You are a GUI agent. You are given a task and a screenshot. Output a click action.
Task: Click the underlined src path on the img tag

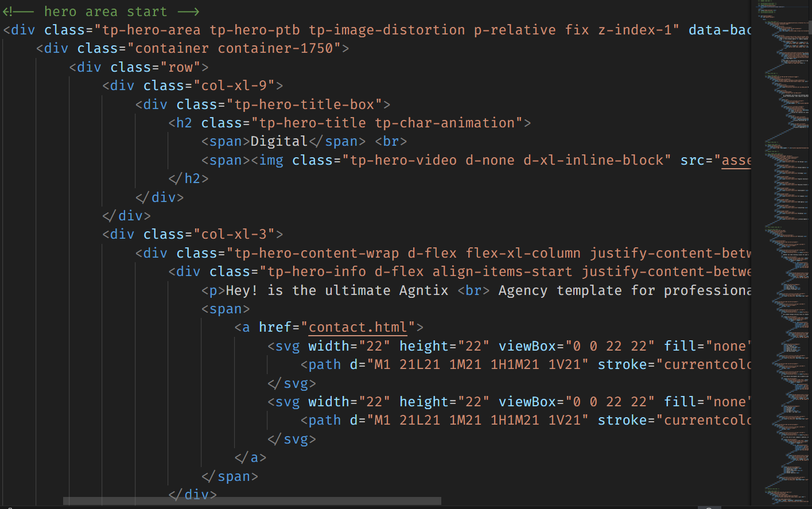coord(736,160)
